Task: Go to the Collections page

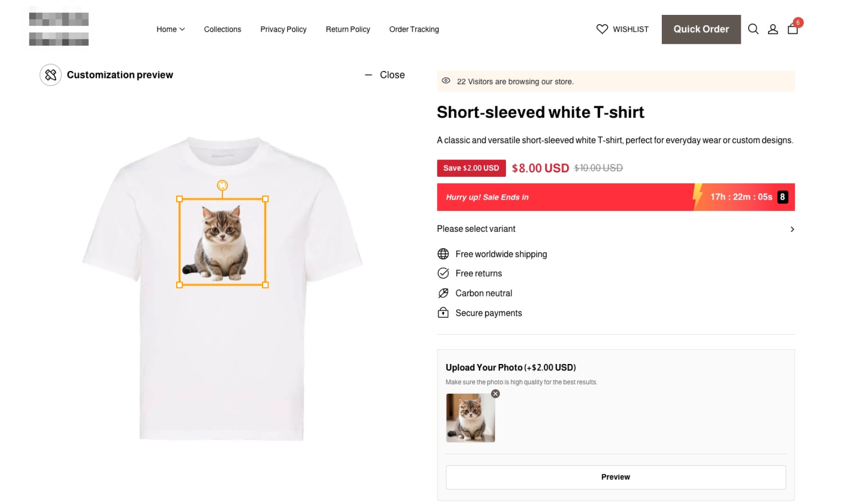Action: click(x=222, y=29)
